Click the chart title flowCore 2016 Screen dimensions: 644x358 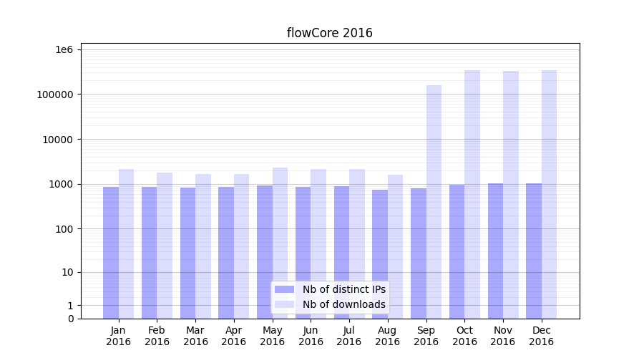(329, 33)
